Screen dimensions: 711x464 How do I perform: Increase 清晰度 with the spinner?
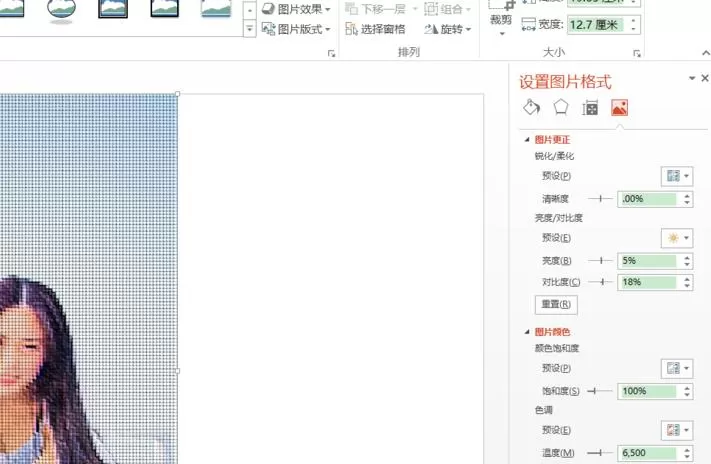pos(687,195)
